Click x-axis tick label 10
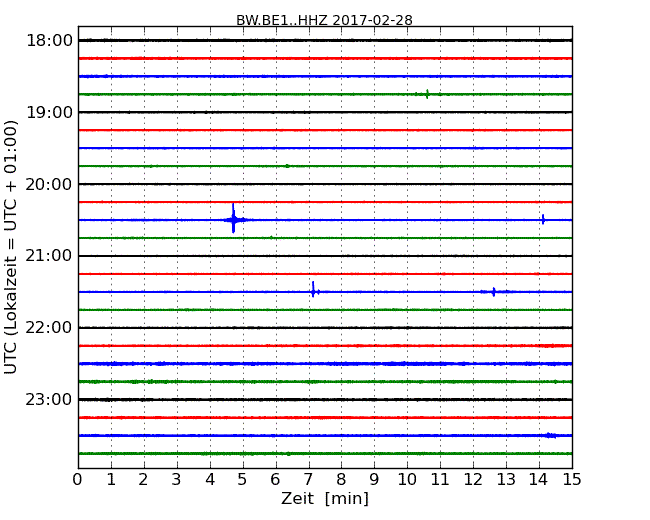The image size is (650, 520). pyautogui.click(x=407, y=479)
